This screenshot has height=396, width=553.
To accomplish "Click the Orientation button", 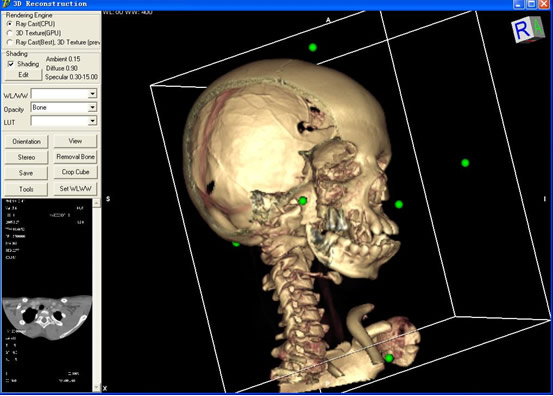I will tap(26, 142).
